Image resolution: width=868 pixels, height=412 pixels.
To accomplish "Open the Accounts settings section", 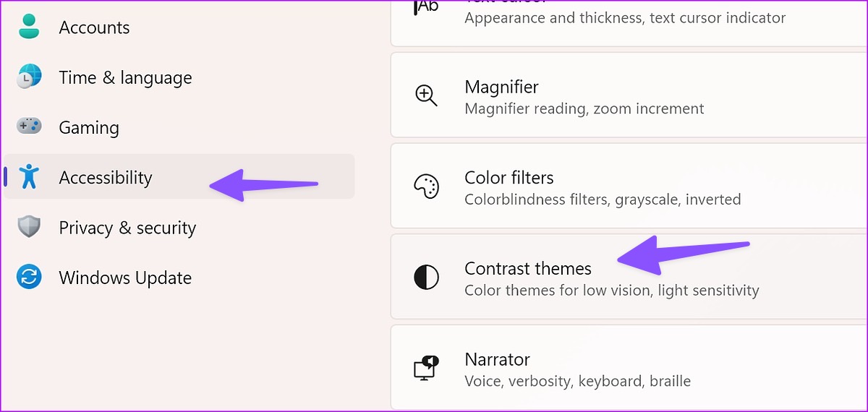I will (x=179, y=27).
